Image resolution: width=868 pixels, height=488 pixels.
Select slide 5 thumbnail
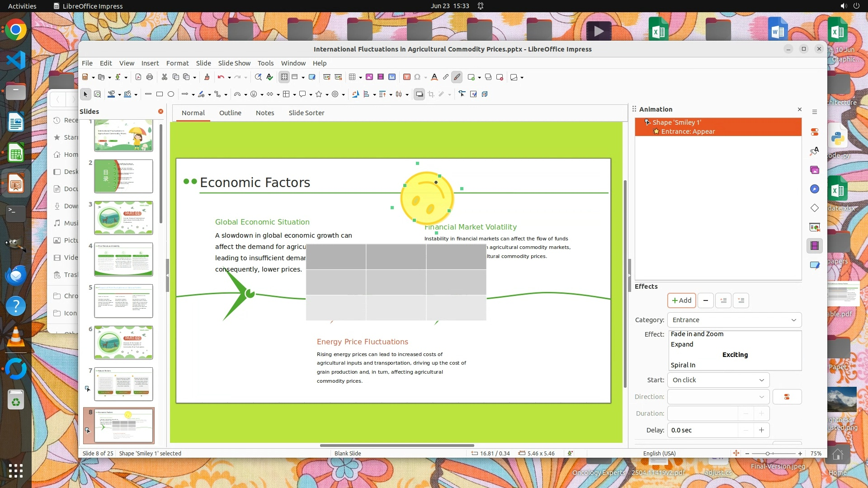123,301
